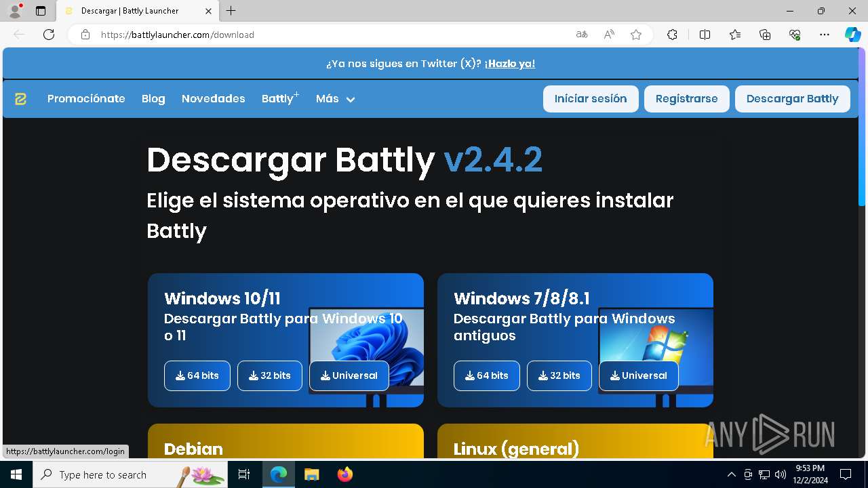868x488 pixels.
Task: Click Descargar Battly navbar button
Action: coord(792,99)
